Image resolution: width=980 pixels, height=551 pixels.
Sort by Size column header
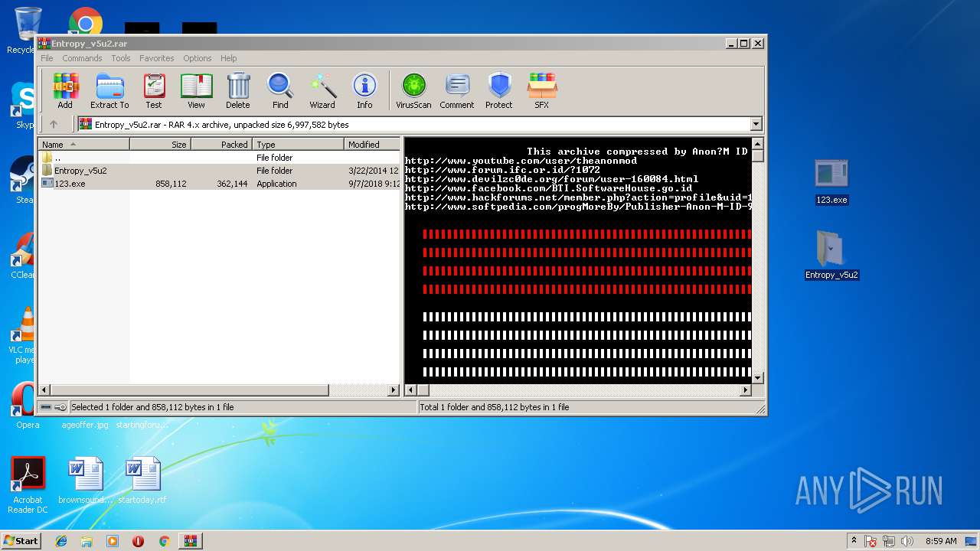tap(160, 144)
